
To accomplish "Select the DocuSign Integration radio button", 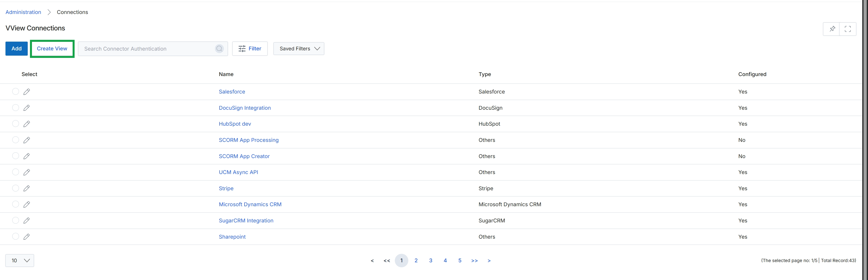I will coord(15,107).
